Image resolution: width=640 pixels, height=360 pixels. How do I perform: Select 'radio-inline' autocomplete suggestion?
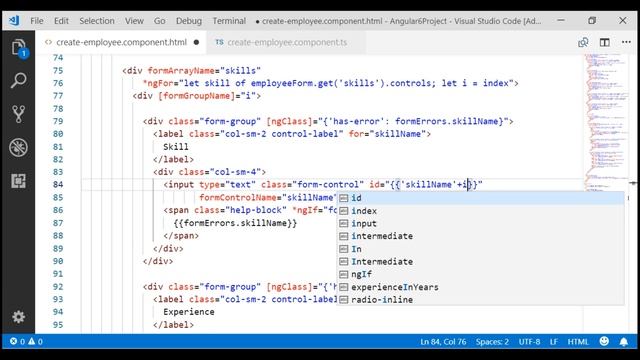click(481, 300)
